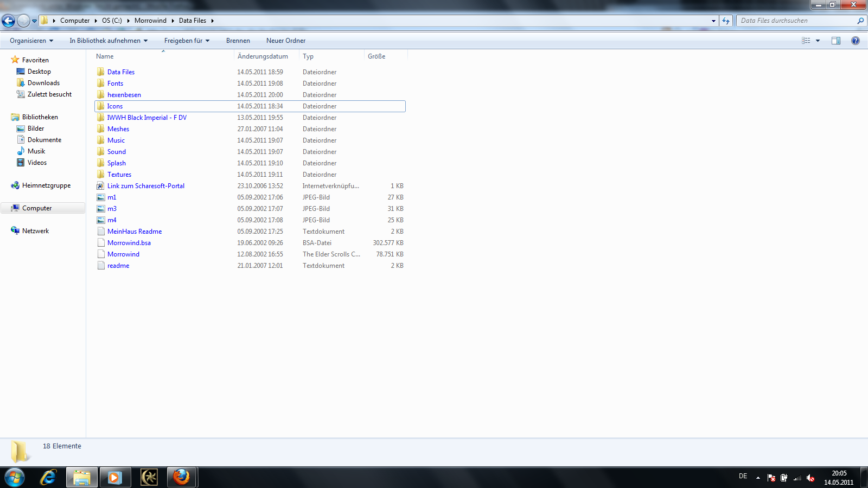Click Brennen in the toolbar
Screen dimensions: 868x488
[238, 41]
